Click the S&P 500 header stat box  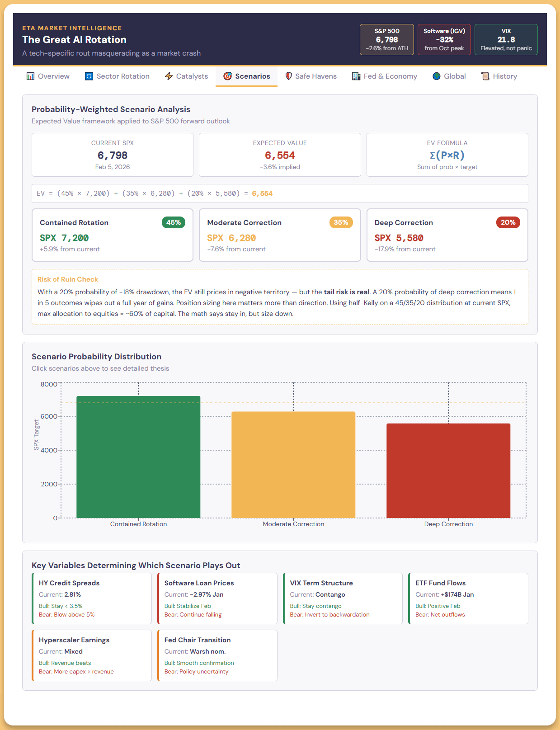point(387,40)
